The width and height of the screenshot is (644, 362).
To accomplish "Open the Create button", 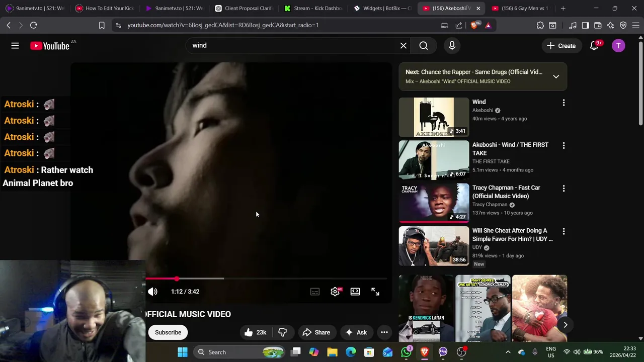I will (561, 46).
